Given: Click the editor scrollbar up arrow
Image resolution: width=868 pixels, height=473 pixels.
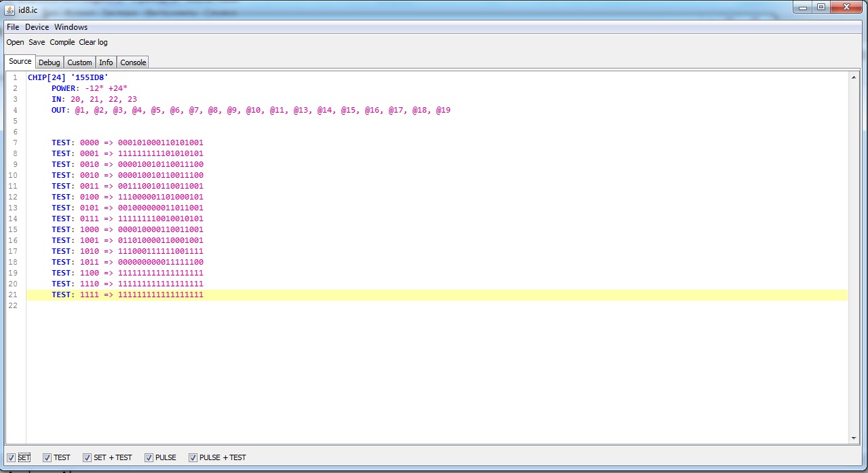Looking at the screenshot, I should coord(854,77).
